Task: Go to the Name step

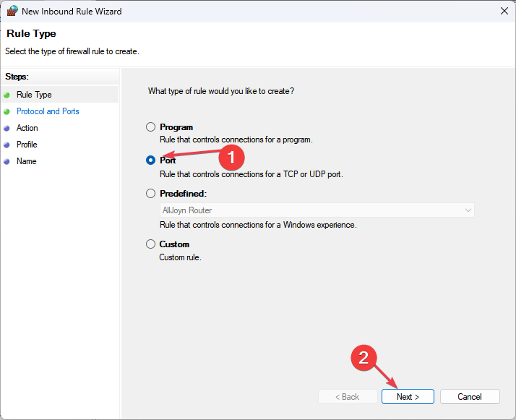Action: pos(27,161)
